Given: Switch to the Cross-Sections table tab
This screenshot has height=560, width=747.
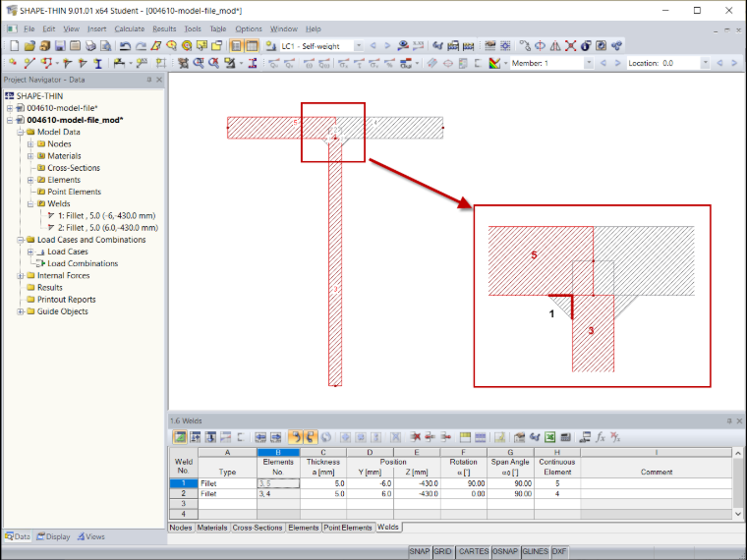Looking at the screenshot, I should click(258, 528).
